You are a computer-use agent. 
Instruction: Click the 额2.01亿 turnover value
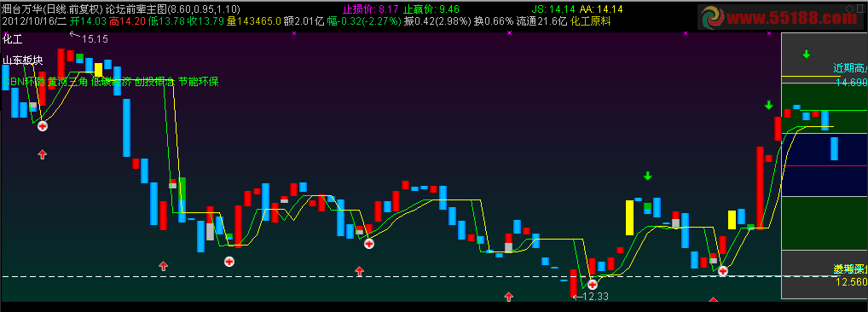[304, 21]
